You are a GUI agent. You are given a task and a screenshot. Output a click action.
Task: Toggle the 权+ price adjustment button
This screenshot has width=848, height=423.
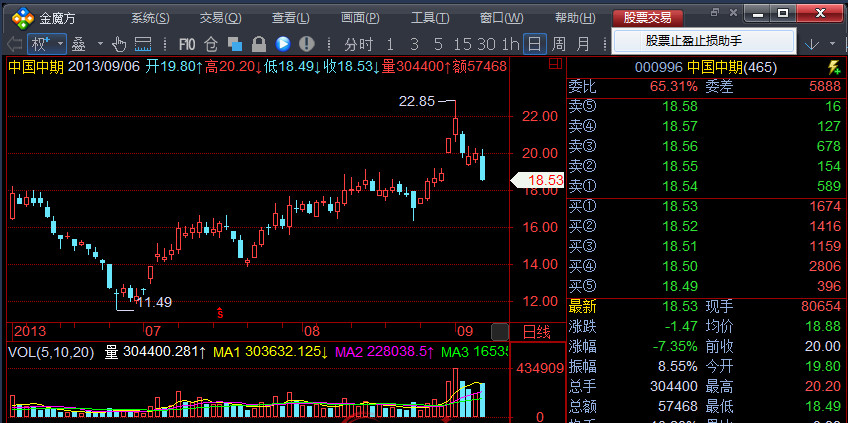coord(41,44)
